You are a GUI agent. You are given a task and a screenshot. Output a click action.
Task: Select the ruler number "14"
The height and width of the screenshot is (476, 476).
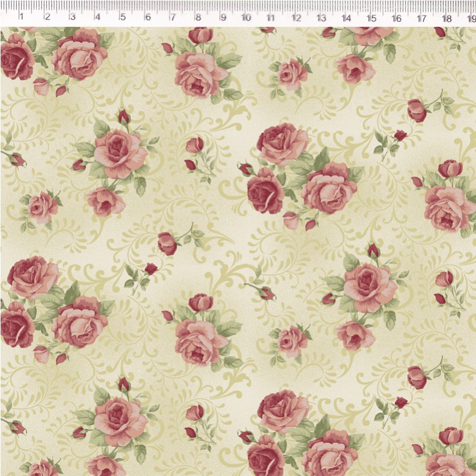pos(346,18)
